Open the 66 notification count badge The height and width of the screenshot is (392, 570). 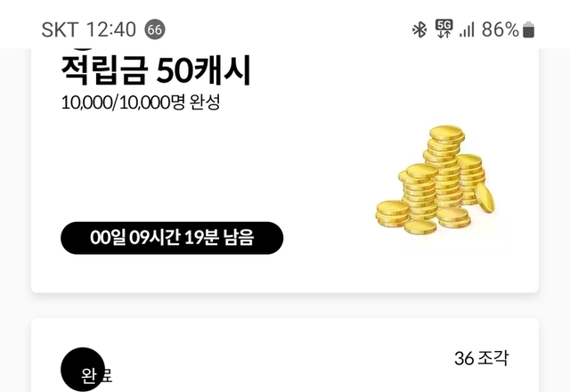[155, 29]
